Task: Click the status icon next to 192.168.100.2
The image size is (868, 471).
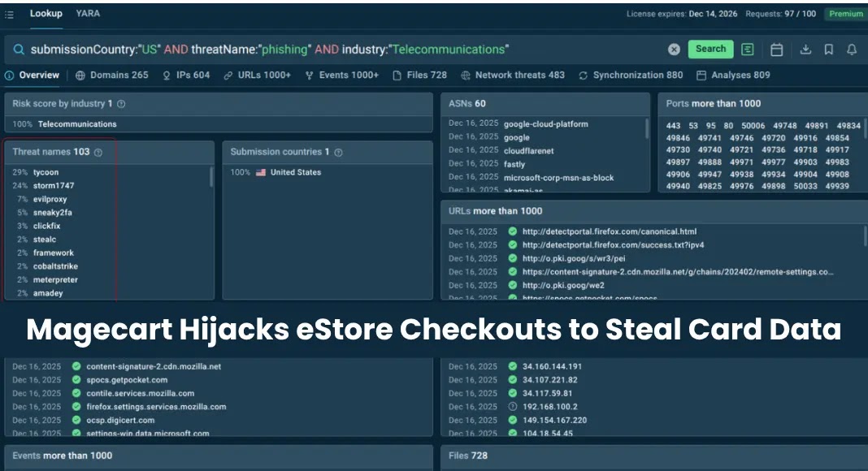Action: (511, 407)
